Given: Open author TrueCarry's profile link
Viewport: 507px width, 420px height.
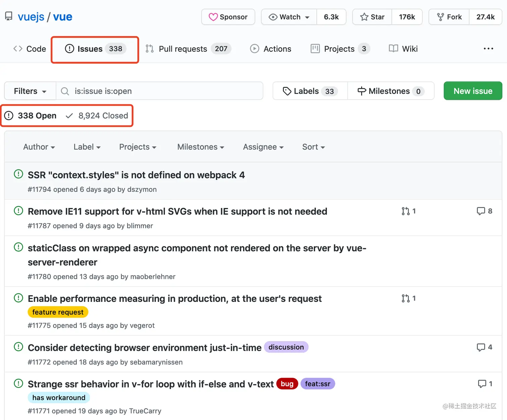Looking at the screenshot, I should (145, 411).
